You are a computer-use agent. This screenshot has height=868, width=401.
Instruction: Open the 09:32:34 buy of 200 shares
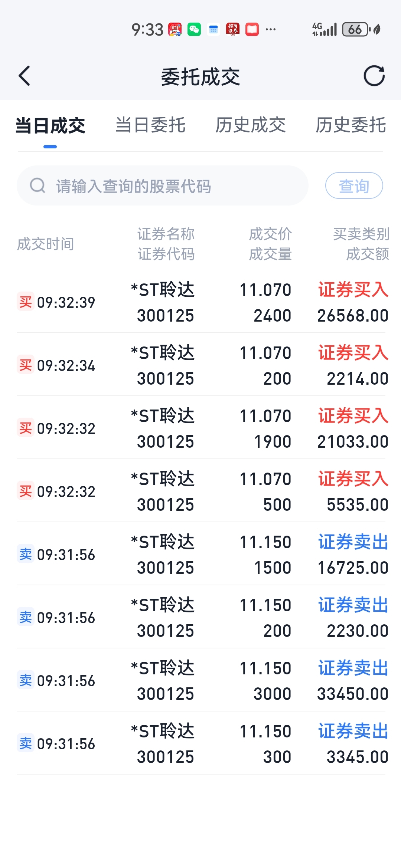200,365
